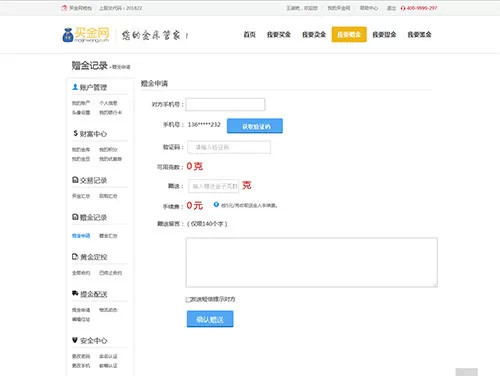Screen dimensions: 500x376
Task: Open the second link under 交易记录
Action: pyautogui.click(x=108, y=196)
